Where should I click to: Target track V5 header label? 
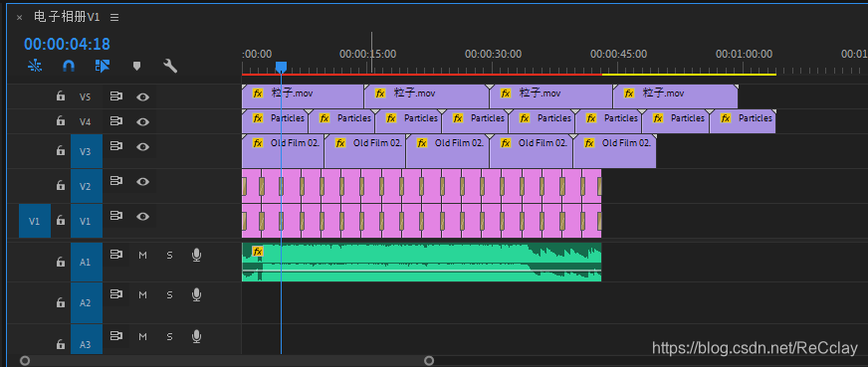tap(87, 96)
